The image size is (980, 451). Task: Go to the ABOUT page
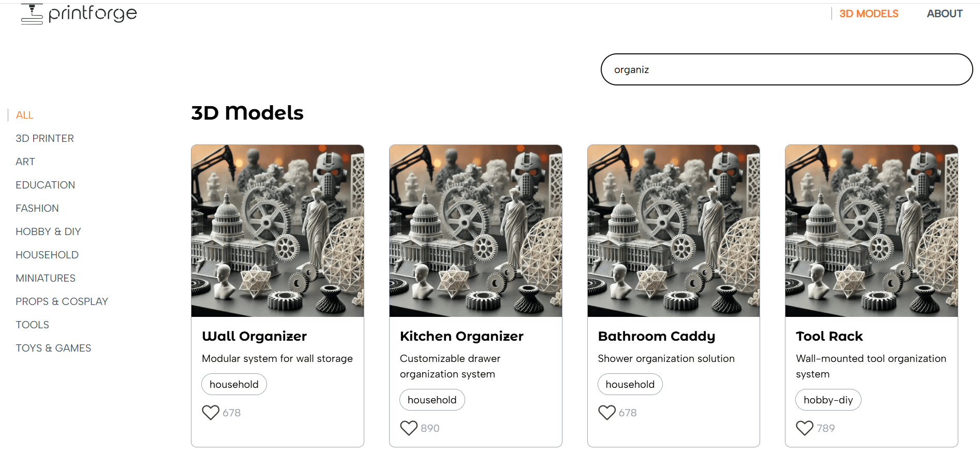pos(944,14)
